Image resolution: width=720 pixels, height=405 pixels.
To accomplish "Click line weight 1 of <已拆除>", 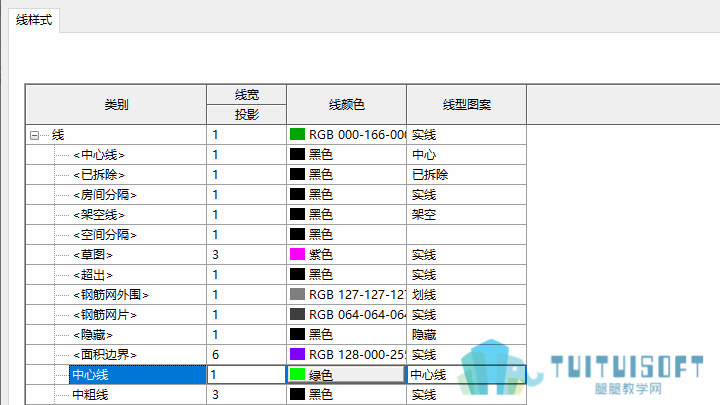I will pyautogui.click(x=247, y=175).
